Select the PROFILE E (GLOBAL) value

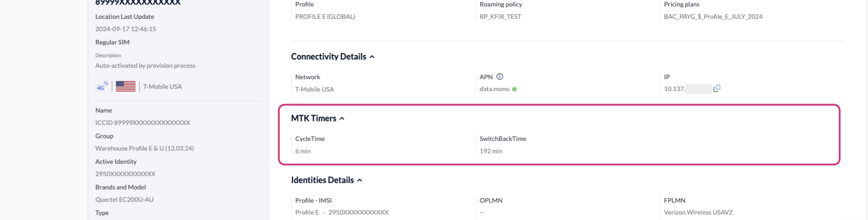(x=325, y=16)
